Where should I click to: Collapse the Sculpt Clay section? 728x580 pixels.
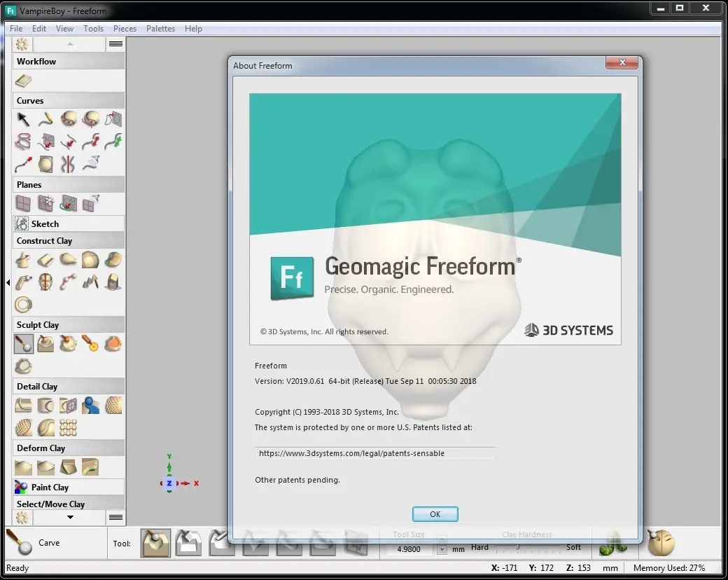click(x=69, y=325)
